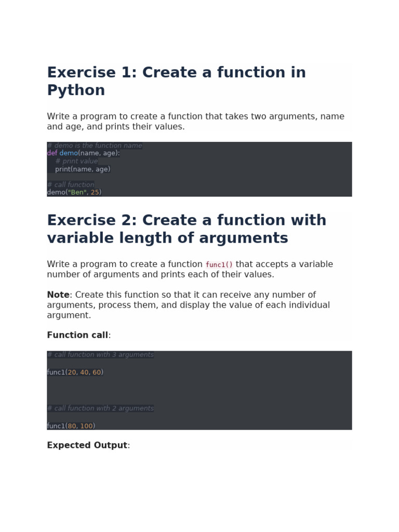The height and width of the screenshot is (532, 399).
Task: Click the "# call function with 3 arguments" comment
Action: [100, 355]
